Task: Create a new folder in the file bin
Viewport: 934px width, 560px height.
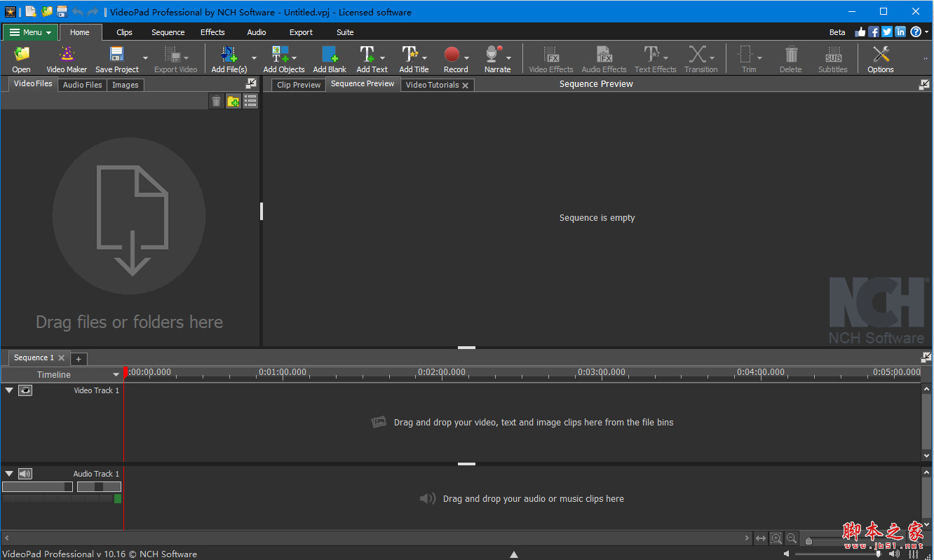Action: click(233, 102)
